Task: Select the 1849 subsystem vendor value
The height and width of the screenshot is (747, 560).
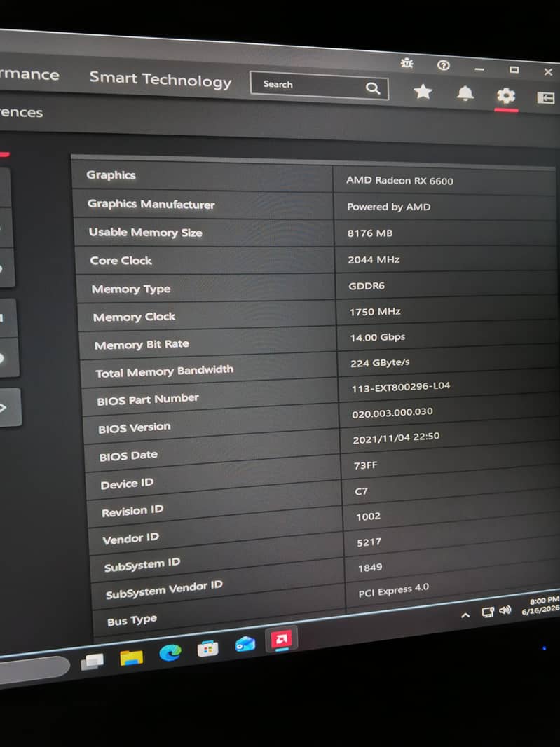Action: point(370,567)
